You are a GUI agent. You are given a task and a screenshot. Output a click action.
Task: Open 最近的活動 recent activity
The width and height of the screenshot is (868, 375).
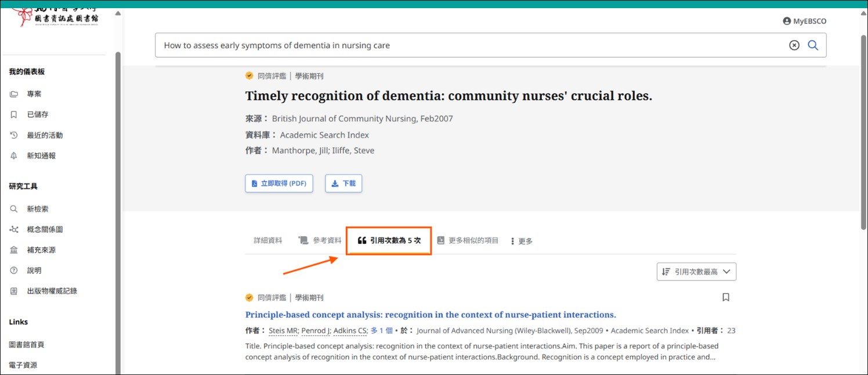(x=44, y=135)
